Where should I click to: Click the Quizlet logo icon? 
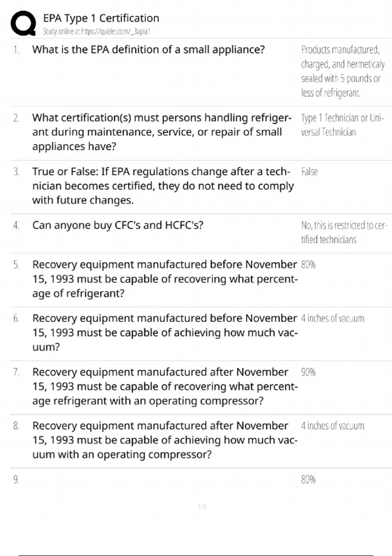coord(23,23)
